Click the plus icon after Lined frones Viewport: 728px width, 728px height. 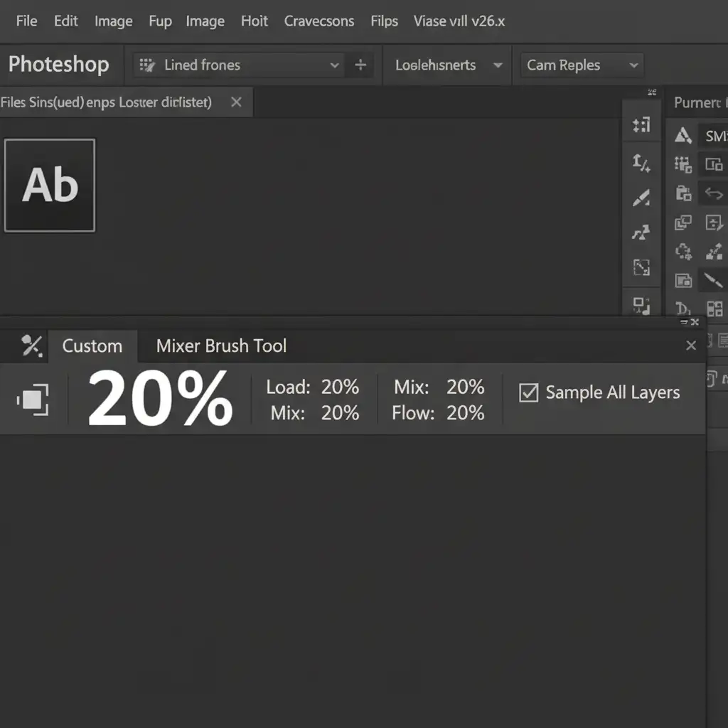pyautogui.click(x=360, y=65)
